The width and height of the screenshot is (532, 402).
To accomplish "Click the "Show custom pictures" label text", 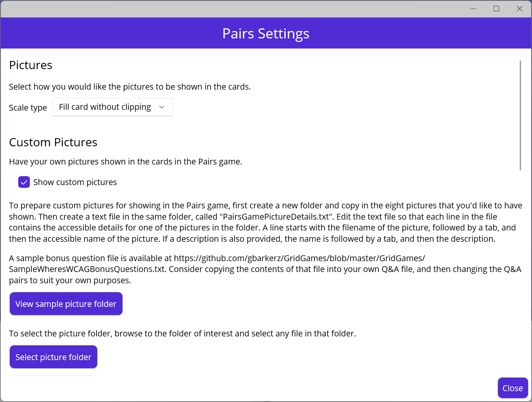I will click(x=75, y=182).
